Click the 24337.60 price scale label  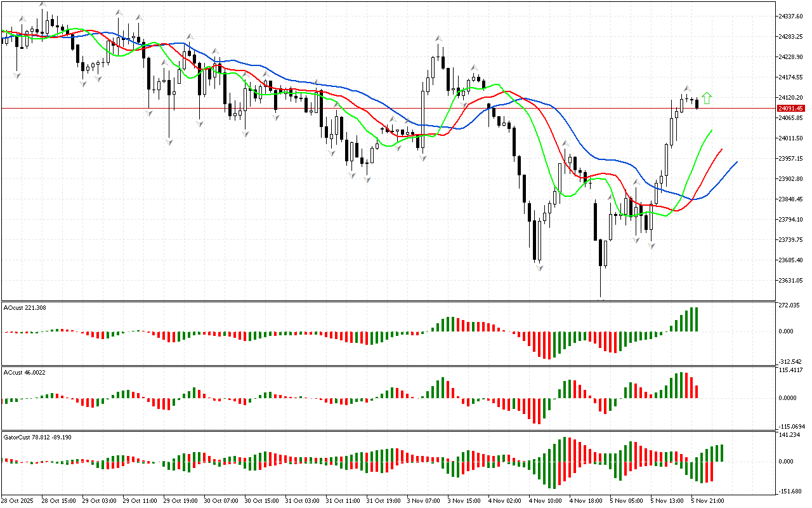(x=790, y=16)
